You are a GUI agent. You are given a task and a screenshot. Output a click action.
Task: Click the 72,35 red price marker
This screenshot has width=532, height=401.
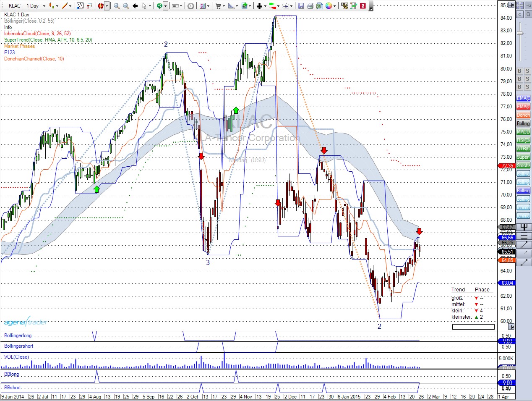(508, 165)
